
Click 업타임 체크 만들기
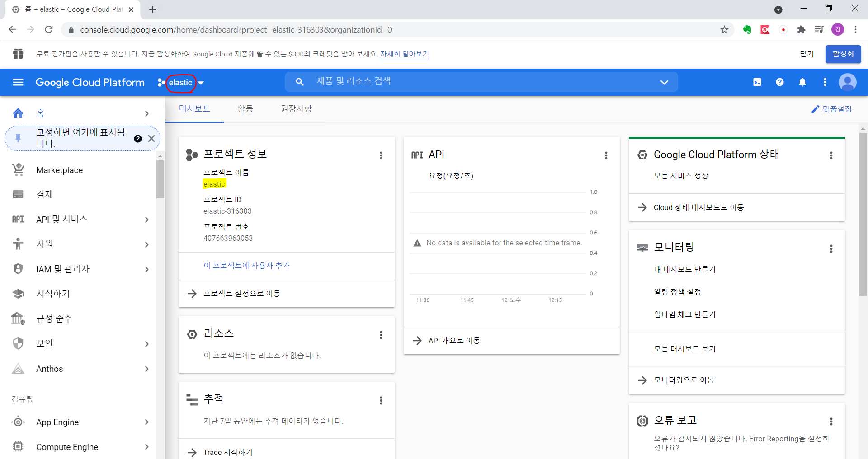(x=685, y=314)
